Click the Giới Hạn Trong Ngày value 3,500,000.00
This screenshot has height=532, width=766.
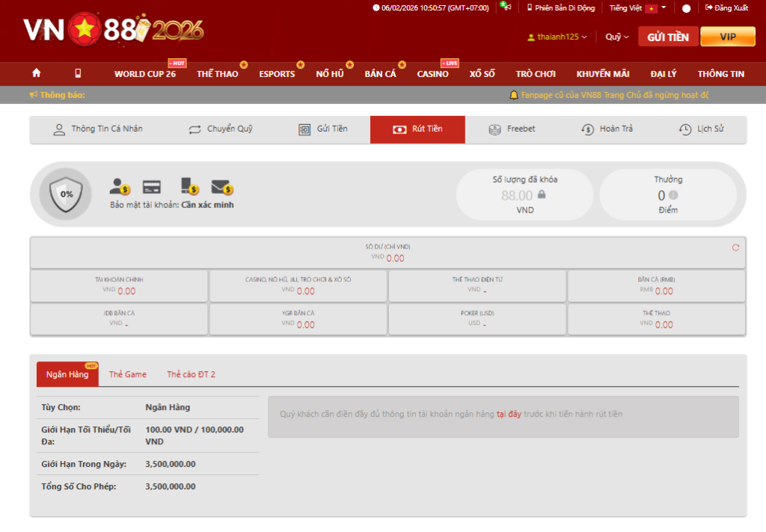[x=171, y=464]
